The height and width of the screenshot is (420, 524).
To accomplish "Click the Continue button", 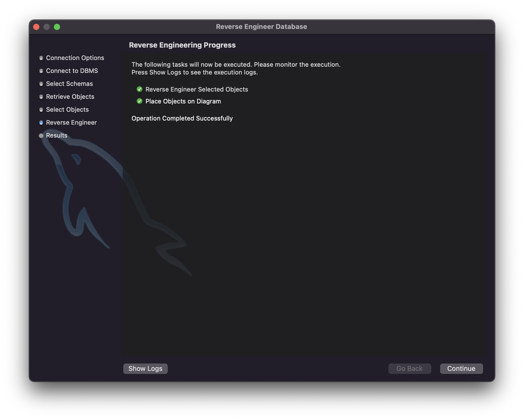I will tap(461, 369).
